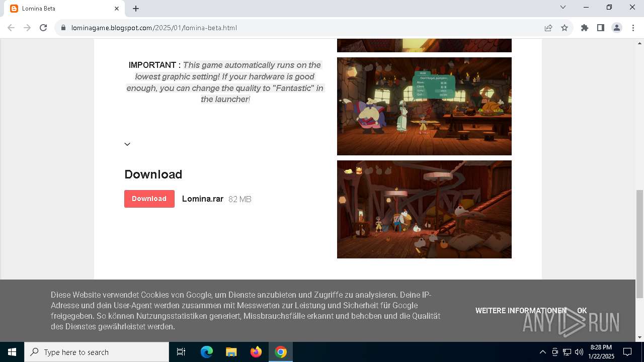
Task: Click the italic graphic setting notice text
Action: pyautogui.click(x=225, y=82)
